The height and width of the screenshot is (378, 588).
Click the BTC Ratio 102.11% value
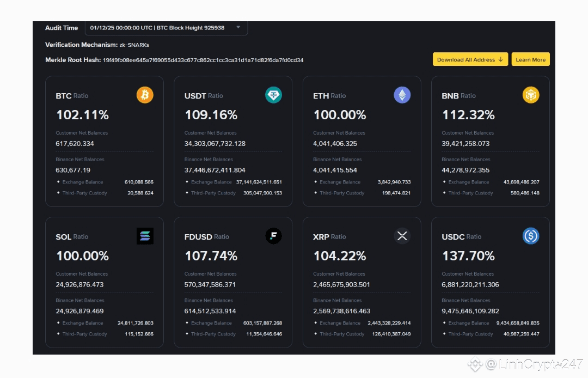[x=83, y=115]
